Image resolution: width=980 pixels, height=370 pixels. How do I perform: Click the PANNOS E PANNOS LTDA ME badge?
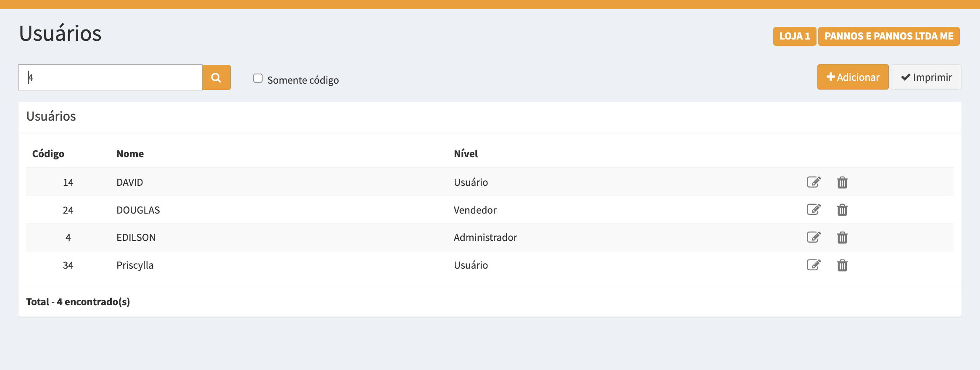889,36
